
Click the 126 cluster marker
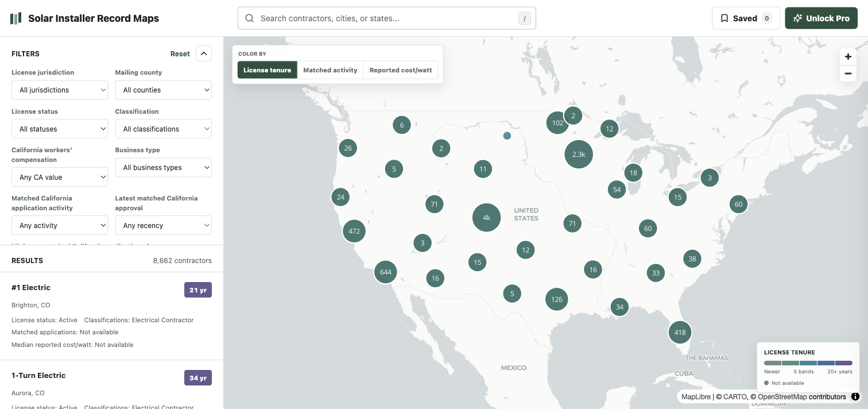pyautogui.click(x=557, y=299)
